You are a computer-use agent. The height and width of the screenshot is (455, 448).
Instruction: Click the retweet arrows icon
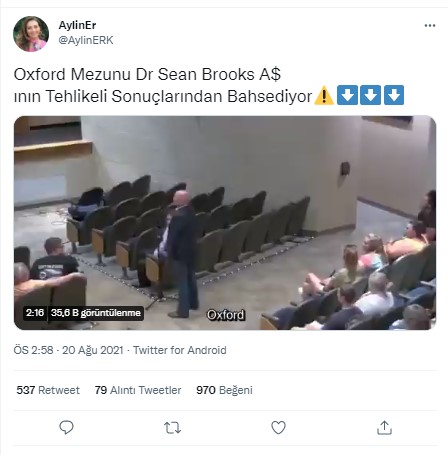click(172, 427)
